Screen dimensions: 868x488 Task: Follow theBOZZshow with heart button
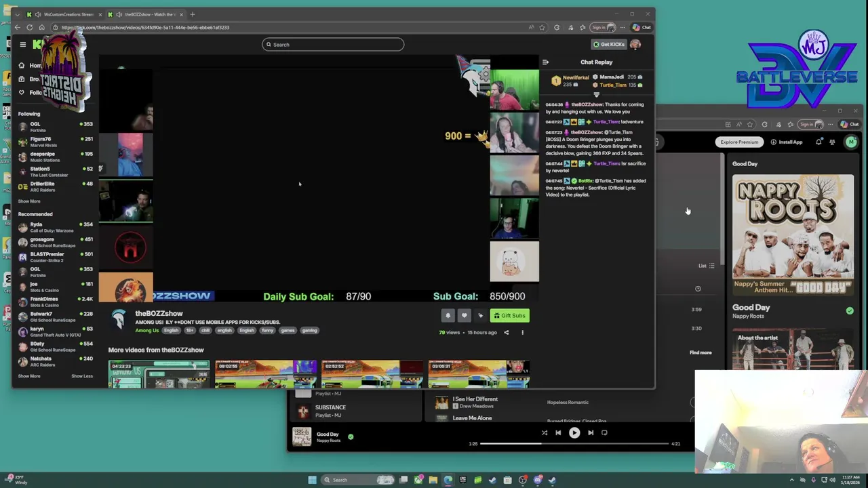(465, 316)
